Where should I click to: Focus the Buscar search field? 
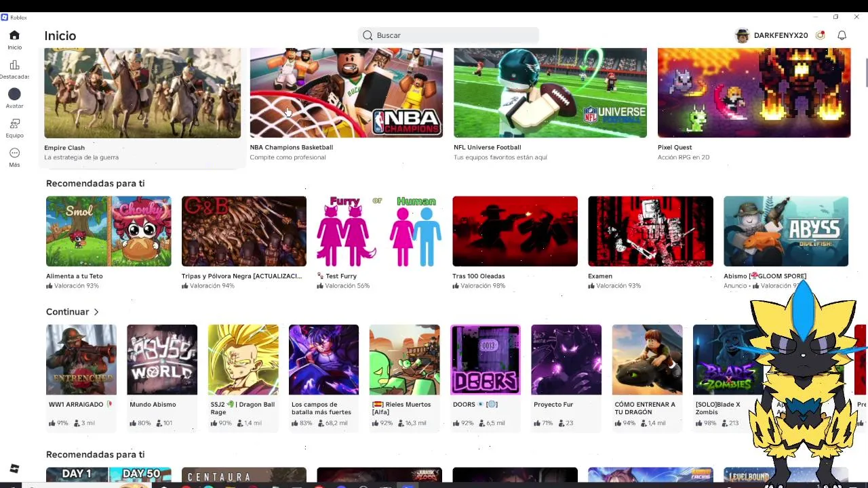point(448,35)
